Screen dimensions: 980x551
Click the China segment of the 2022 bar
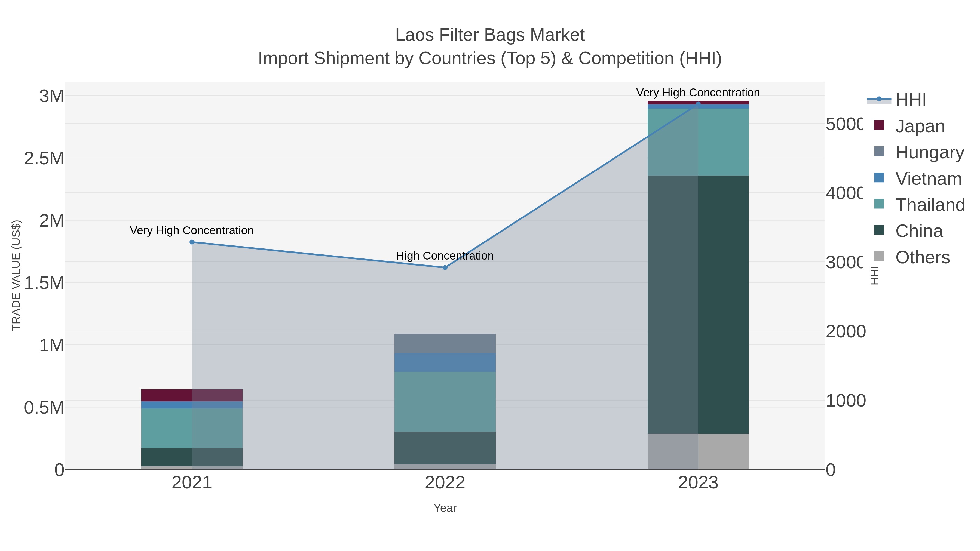coord(445,448)
